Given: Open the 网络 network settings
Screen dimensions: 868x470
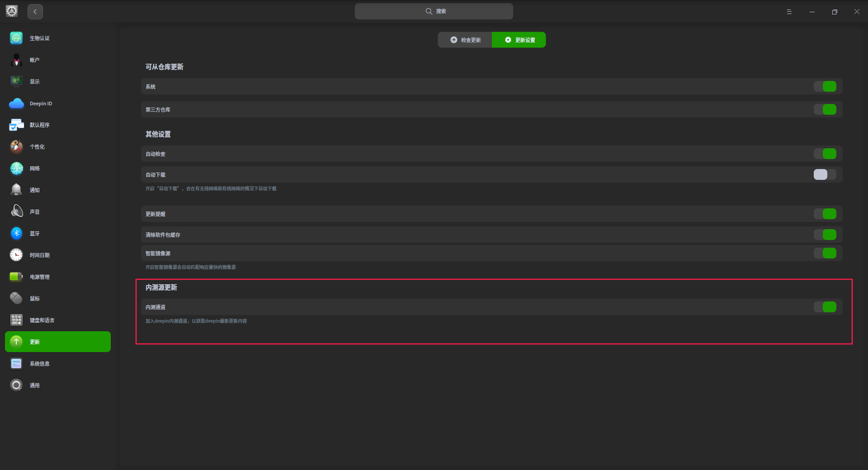Looking at the screenshot, I should (x=58, y=168).
